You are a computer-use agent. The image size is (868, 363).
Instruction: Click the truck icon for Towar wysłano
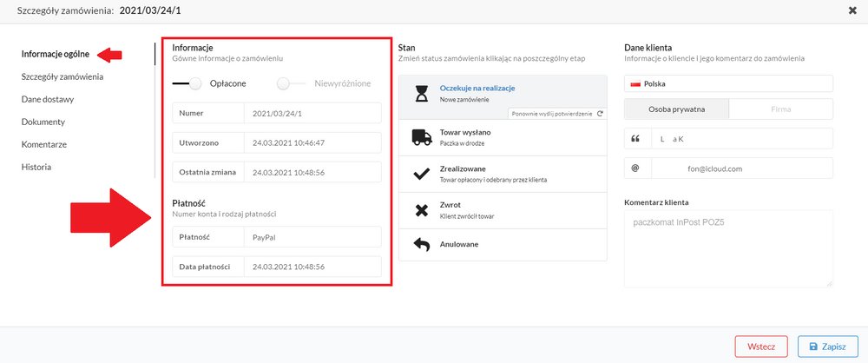[422, 137]
